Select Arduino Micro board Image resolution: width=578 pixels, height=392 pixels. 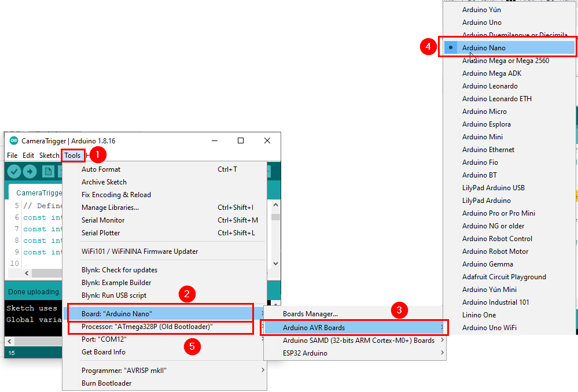(x=509, y=112)
